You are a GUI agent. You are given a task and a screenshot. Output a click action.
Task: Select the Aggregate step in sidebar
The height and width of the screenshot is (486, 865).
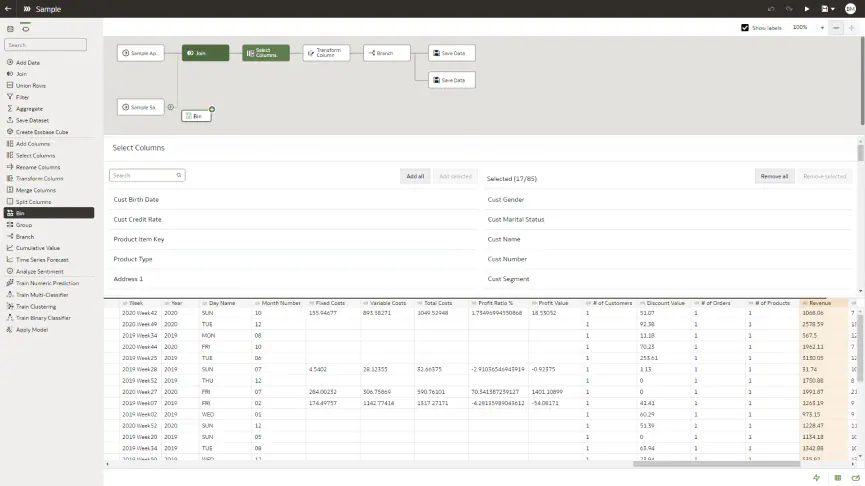point(29,109)
